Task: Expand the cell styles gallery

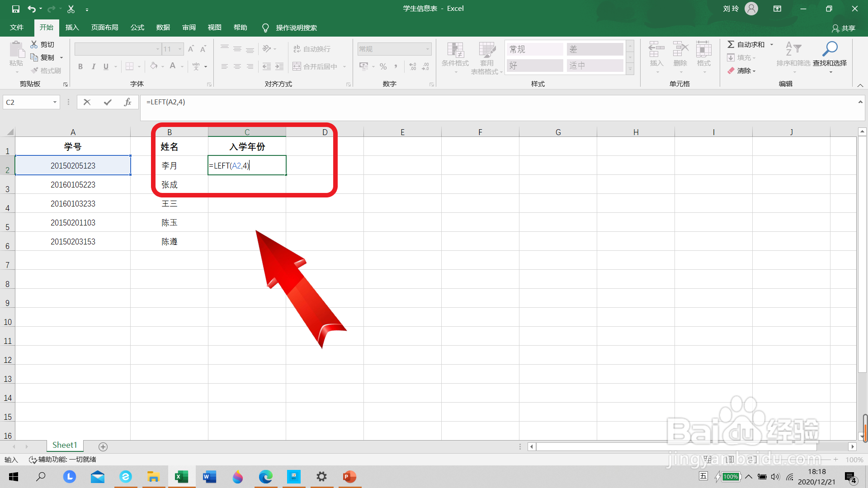Action: click(630, 69)
